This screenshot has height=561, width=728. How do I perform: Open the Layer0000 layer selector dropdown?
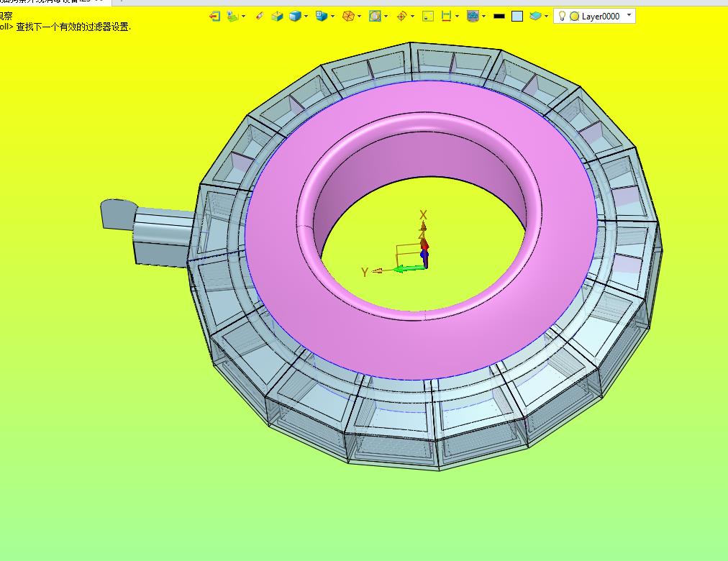(x=629, y=15)
